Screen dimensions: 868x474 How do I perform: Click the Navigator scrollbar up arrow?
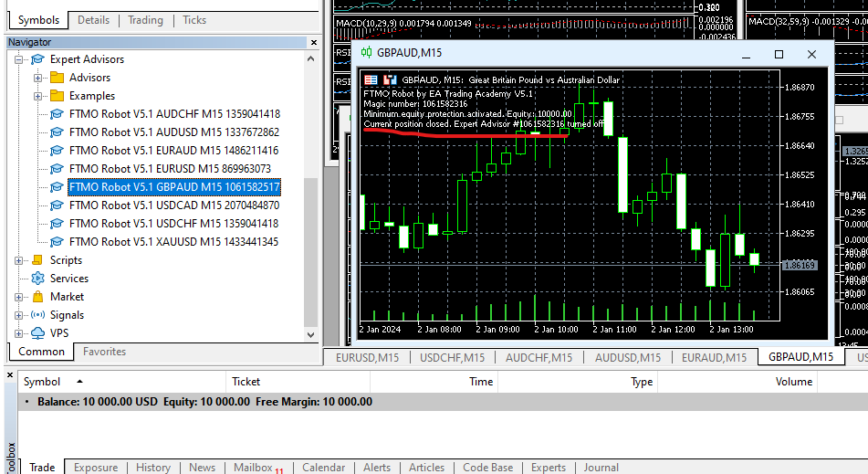tap(310, 58)
